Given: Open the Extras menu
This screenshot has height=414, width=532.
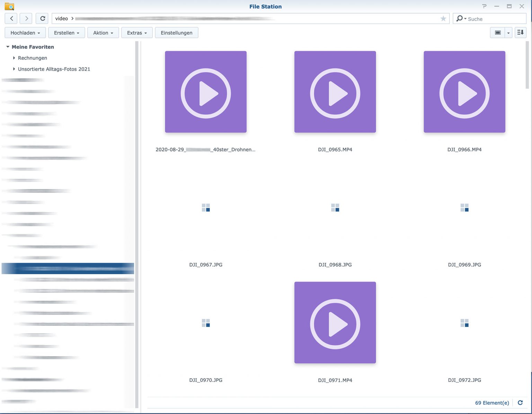Looking at the screenshot, I should click(x=137, y=33).
